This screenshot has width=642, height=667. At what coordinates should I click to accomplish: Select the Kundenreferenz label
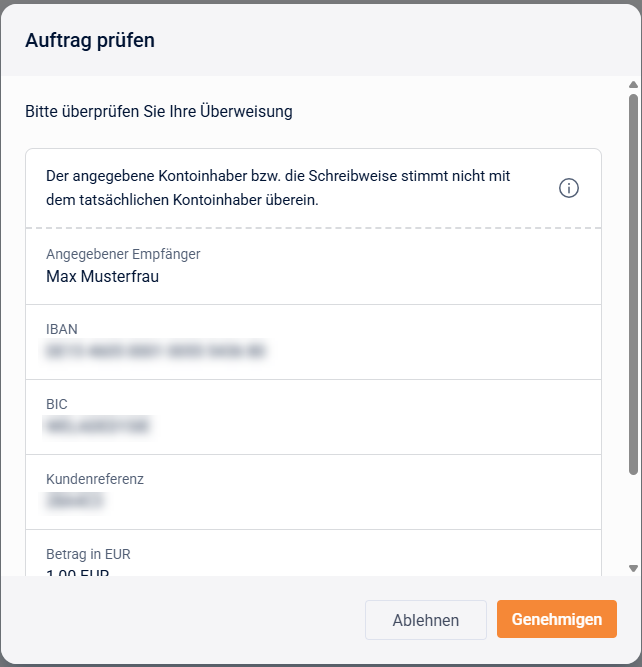click(95, 479)
